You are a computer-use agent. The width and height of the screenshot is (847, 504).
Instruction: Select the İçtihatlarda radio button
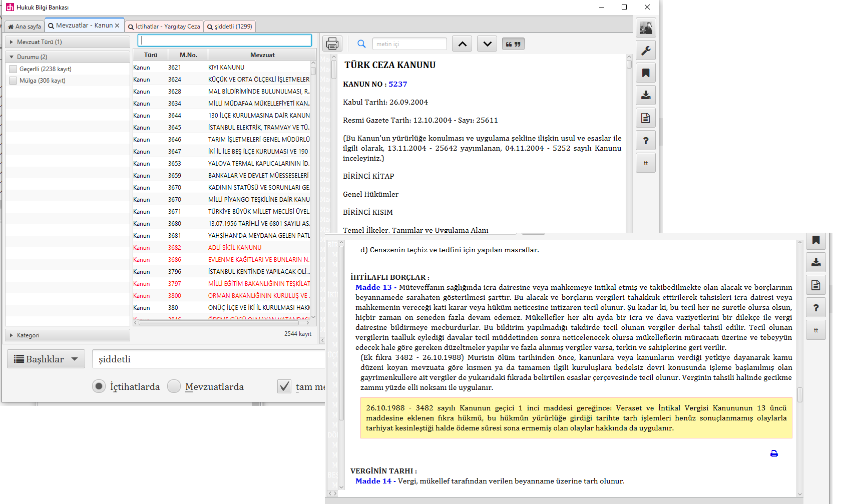click(x=99, y=386)
